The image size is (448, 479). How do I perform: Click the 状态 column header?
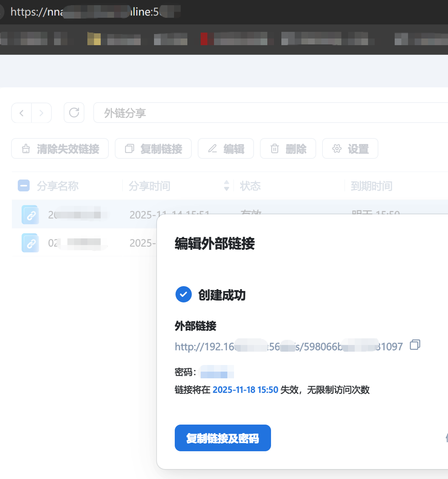(250, 186)
